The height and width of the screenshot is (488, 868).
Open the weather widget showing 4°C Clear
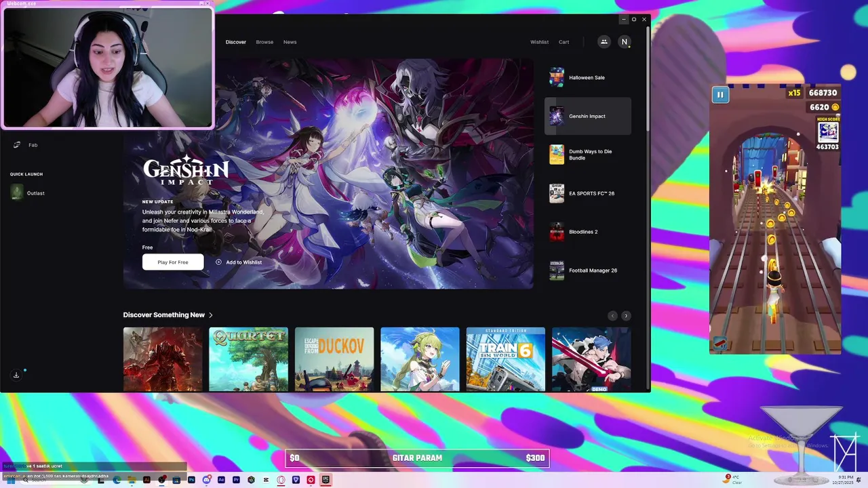click(x=733, y=479)
